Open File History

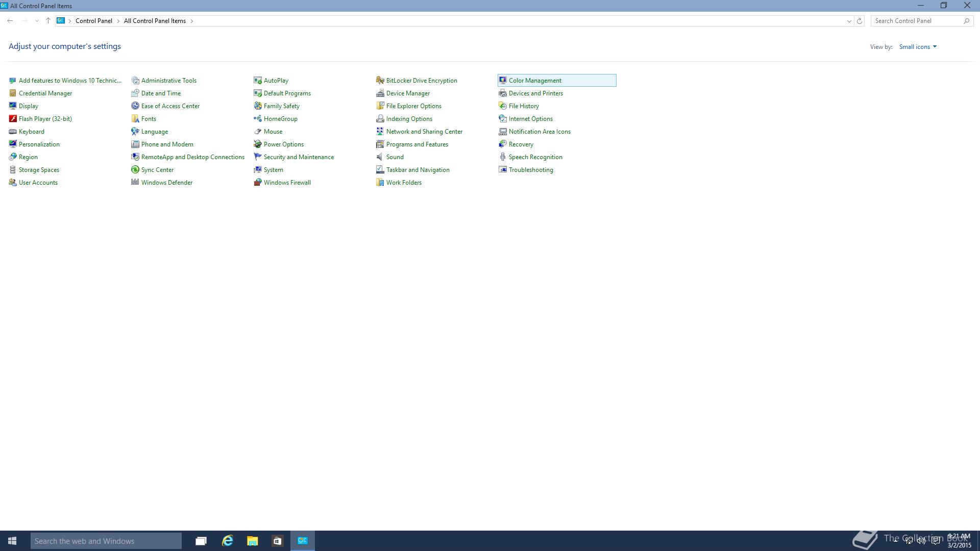524,106
